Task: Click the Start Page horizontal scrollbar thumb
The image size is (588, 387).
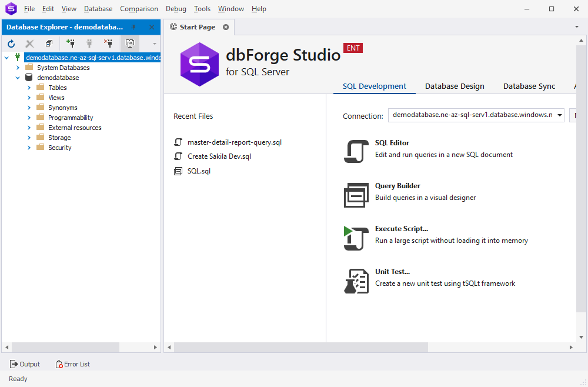Action: tap(300, 347)
